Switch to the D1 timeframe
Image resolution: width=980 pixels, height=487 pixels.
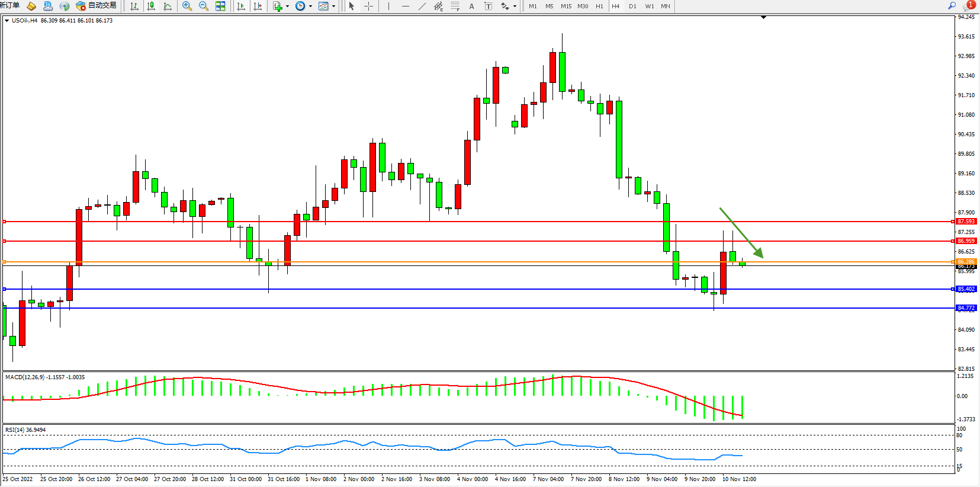pyautogui.click(x=632, y=6)
